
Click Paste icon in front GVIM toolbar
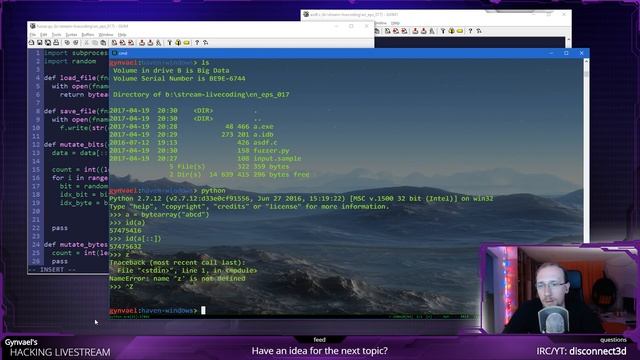[103, 42]
